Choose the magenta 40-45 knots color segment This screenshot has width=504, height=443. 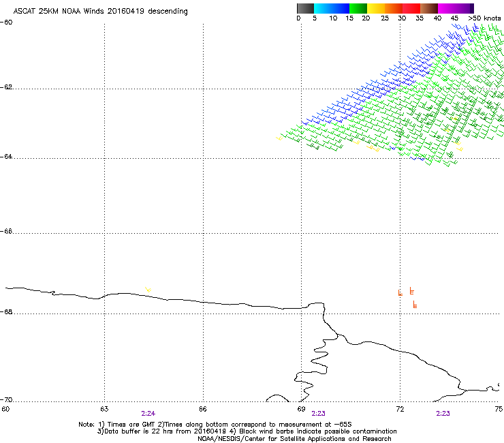click(x=447, y=8)
